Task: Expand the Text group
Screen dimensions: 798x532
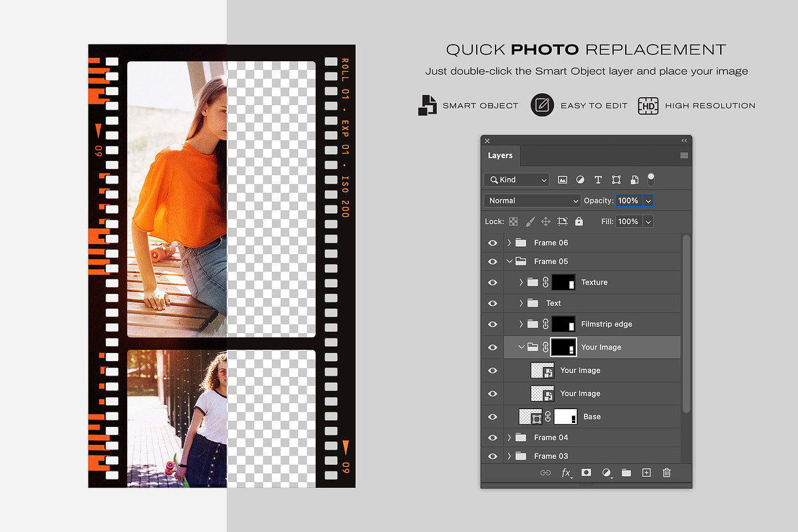Action: 521,303
